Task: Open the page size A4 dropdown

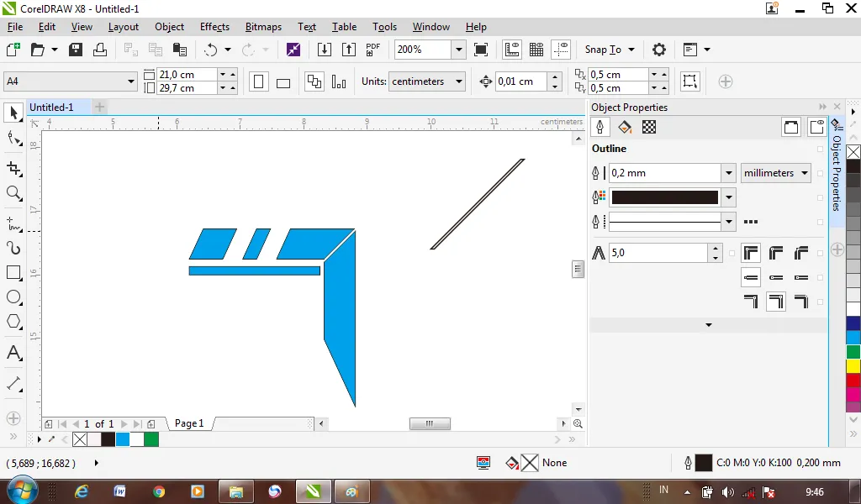Action: pyautogui.click(x=131, y=81)
